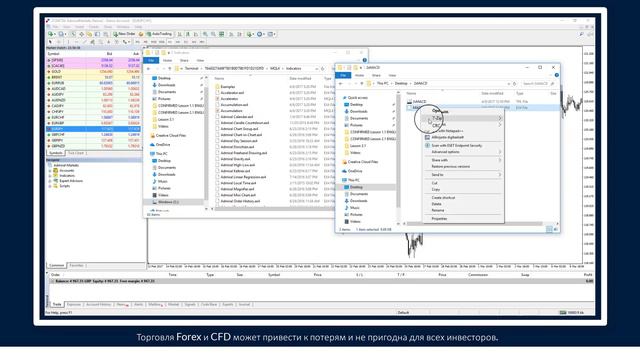640x360 pixels.
Task: Switch to Tick Chart tab in Market Watch
Action: (76, 153)
